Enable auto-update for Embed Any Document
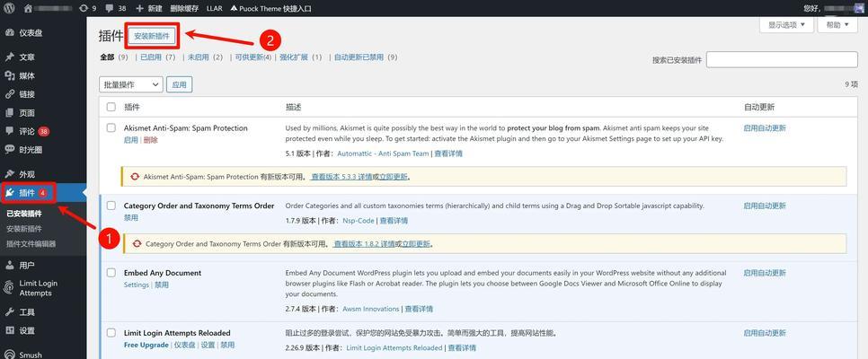 765,273
